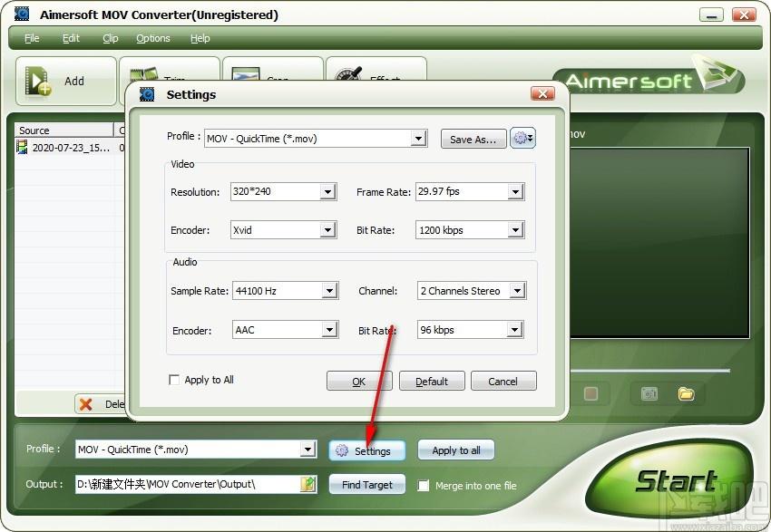
Task: Click the Output path input field
Action: pos(188,484)
